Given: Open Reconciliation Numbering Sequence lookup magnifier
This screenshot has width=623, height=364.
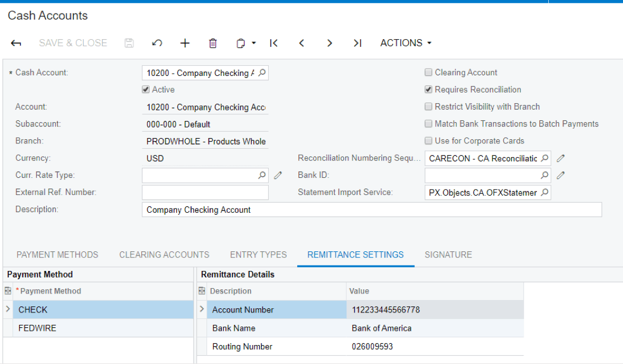Looking at the screenshot, I should click(545, 158).
